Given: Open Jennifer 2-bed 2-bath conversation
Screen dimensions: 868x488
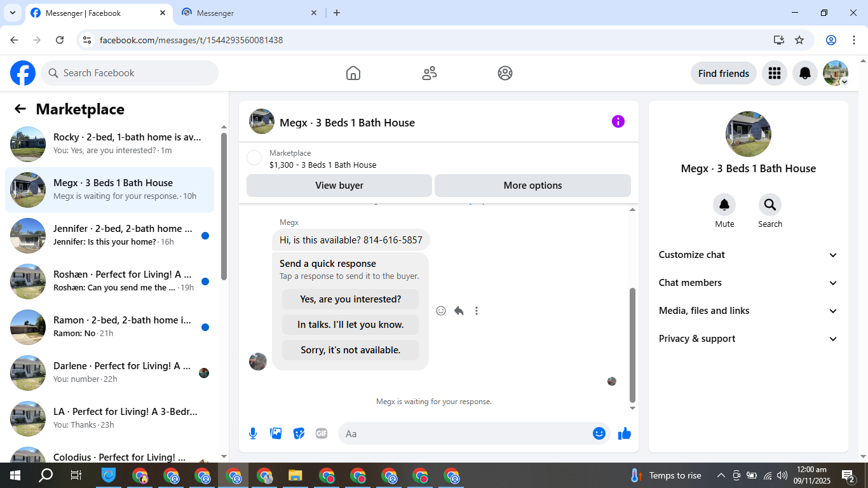Looking at the screenshot, I should tap(109, 236).
